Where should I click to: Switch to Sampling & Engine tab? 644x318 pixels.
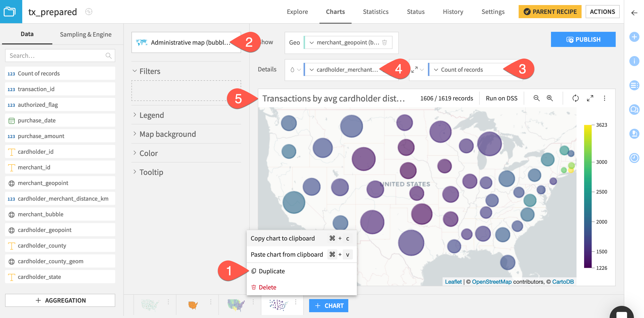point(86,34)
